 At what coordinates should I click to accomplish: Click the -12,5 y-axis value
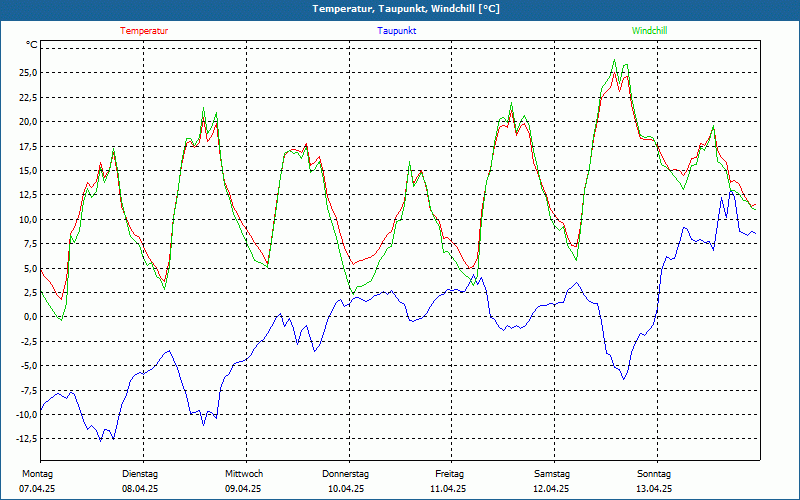26,438
